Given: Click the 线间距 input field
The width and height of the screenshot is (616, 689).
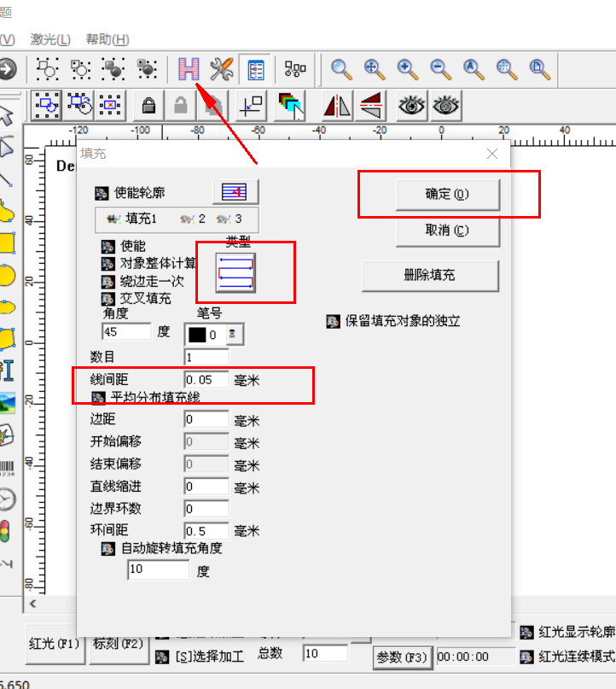Looking at the screenshot, I should 206,380.
